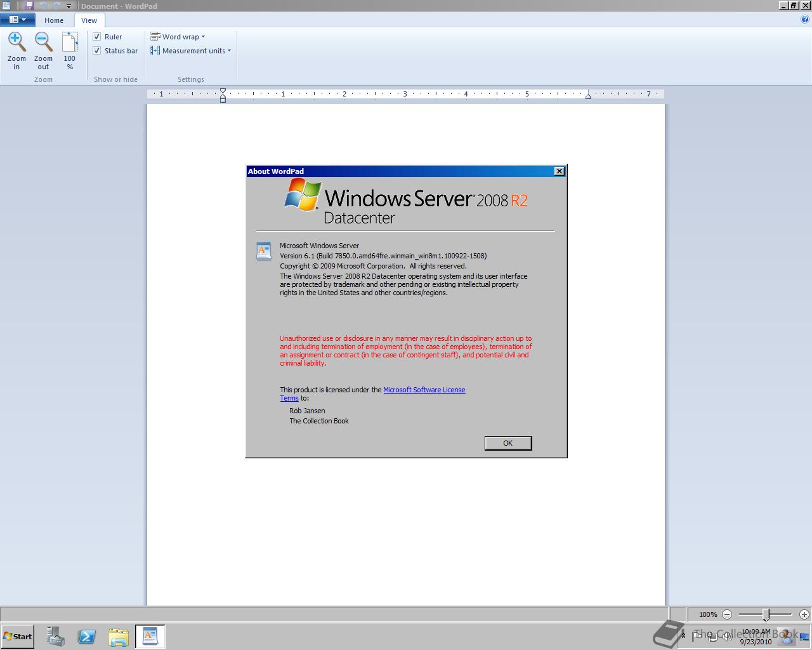Toggle the Status bar checkbox
The width and height of the screenshot is (812, 650).
coord(97,51)
